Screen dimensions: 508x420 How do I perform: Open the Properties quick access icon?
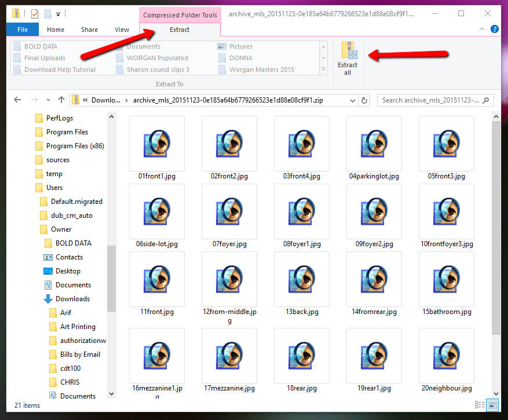pos(35,13)
